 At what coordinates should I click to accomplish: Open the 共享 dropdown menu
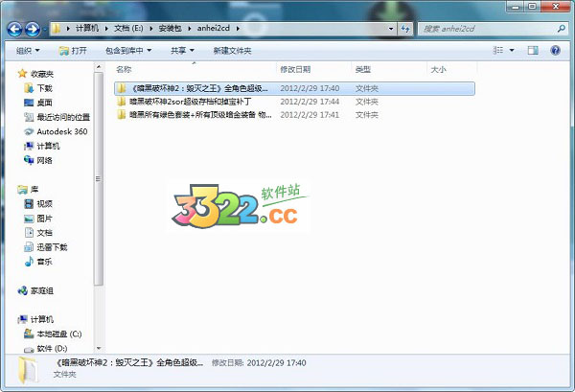click(x=182, y=51)
